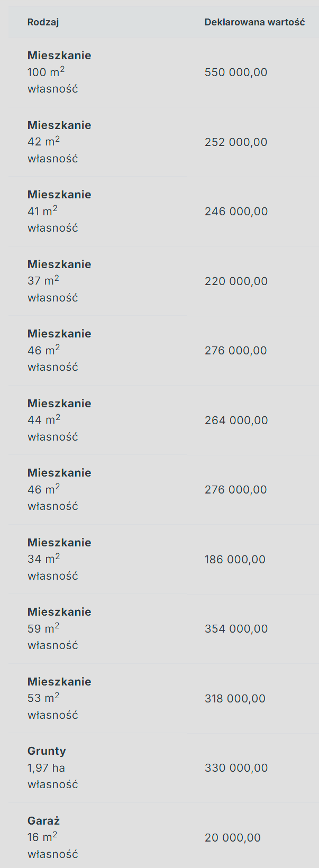The image size is (319, 868).
Task: Select the 42 m² apartment size
Action: click(43, 142)
